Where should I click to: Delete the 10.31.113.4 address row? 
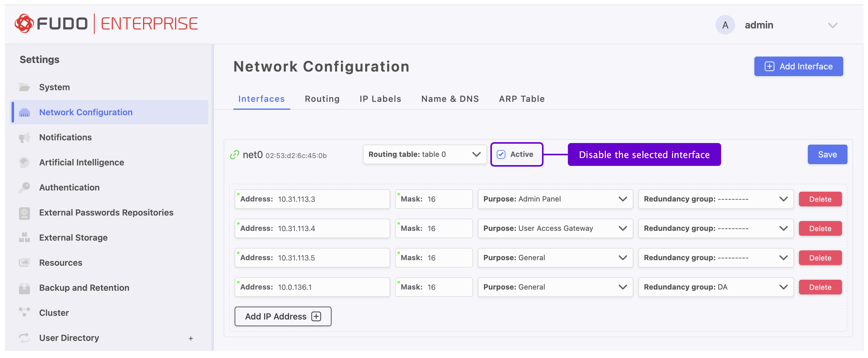pyautogui.click(x=820, y=229)
